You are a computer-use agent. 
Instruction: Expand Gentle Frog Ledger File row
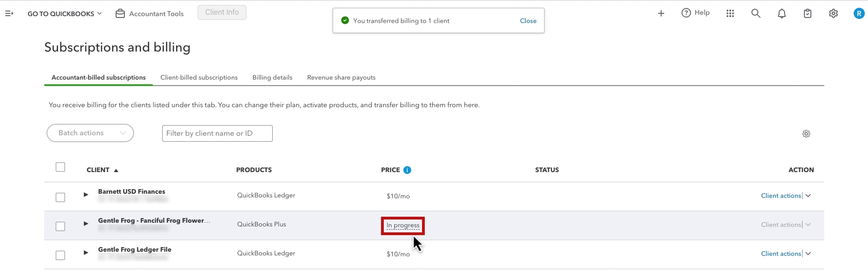(x=86, y=253)
